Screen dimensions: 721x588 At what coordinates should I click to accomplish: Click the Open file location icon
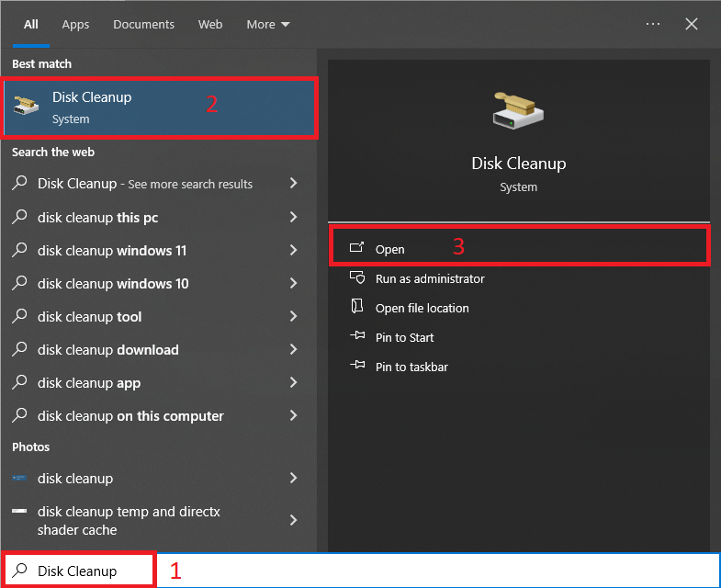pyautogui.click(x=357, y=308)
